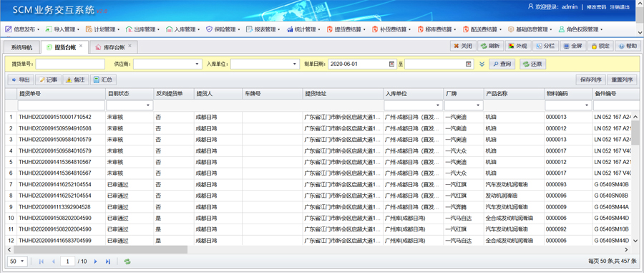This screenshot has height=273, width=644.
Task: Click the 提货单号 search input field
Action: 70,64
